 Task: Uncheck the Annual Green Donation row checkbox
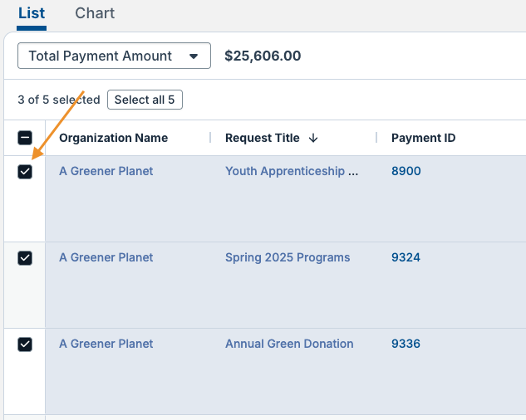coord(25,344)
